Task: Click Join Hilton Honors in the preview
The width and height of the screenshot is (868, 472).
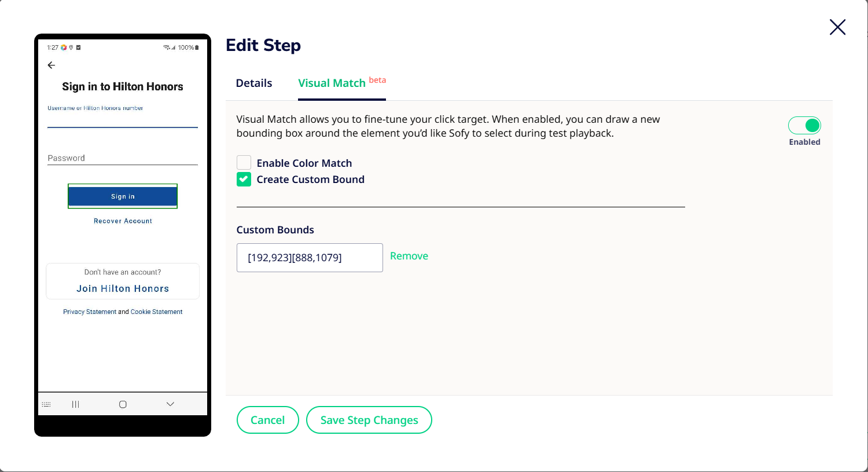Action: (123, 288)
